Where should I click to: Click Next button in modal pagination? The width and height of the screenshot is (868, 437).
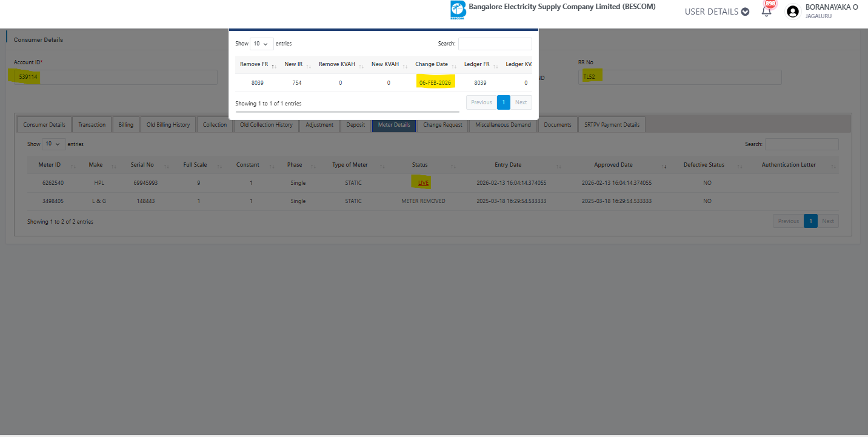click(521, 102)
